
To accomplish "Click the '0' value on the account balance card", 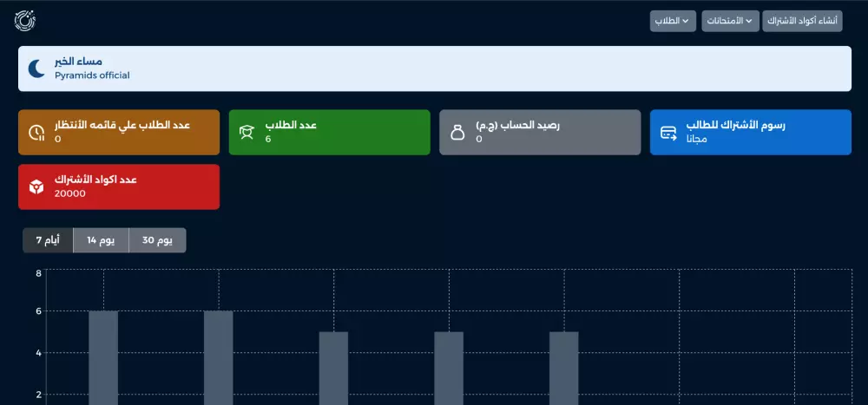I will point(479,139).
